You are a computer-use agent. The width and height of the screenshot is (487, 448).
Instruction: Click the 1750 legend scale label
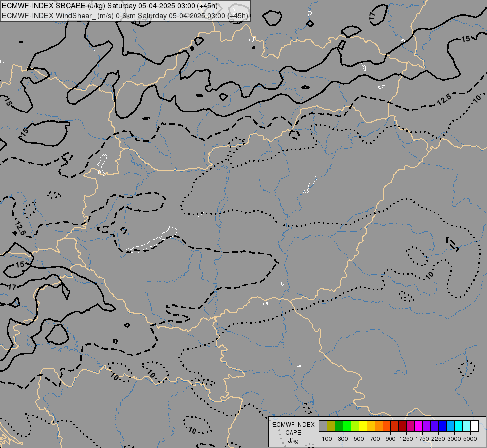click(x=422, y=439)
